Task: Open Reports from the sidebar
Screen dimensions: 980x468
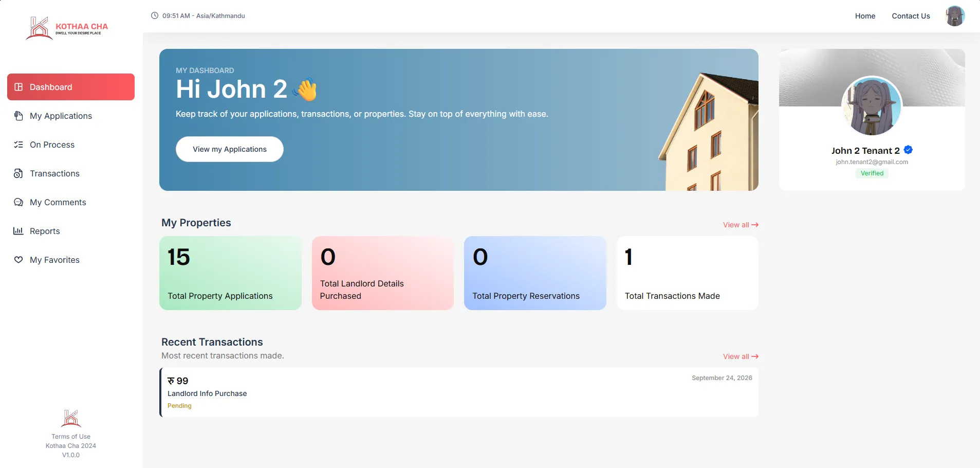Action: tap(71, 231)
